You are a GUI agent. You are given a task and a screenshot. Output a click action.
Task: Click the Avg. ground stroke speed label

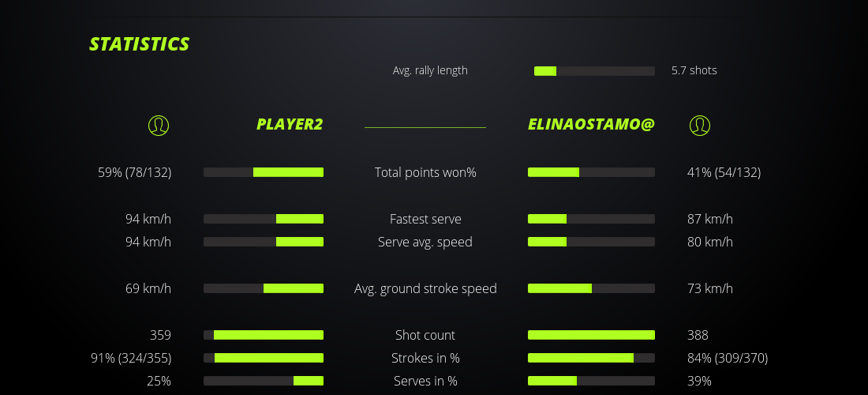pos(425,288)
